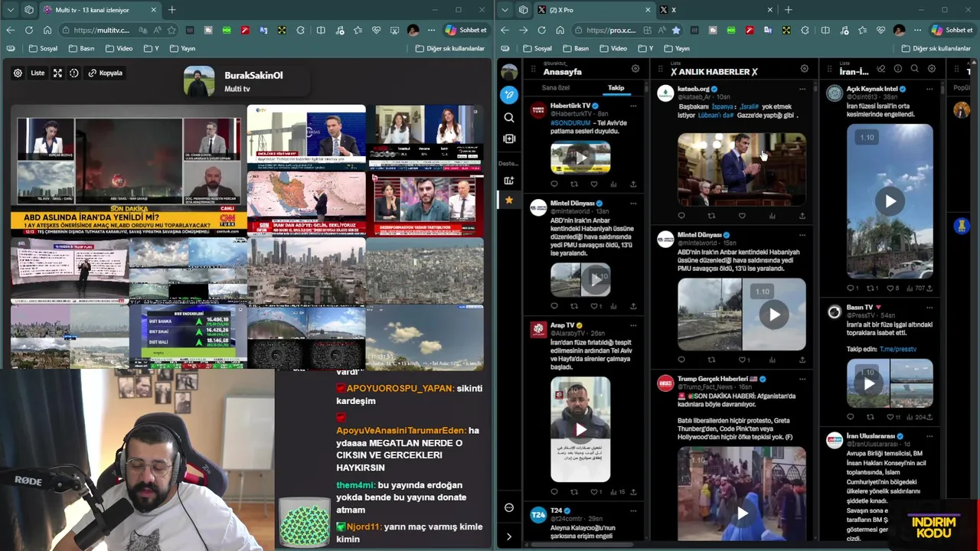Toggle split screen icon in left browser

[321, 30]
